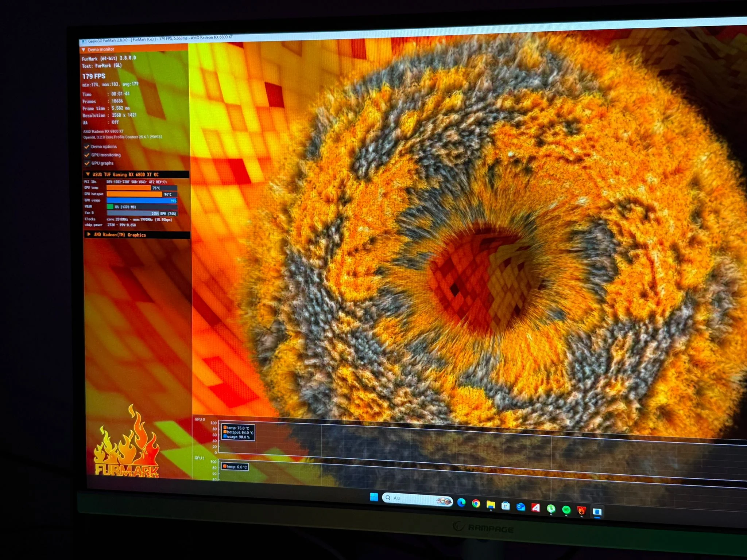This screenshot has height=560, width=747.
Task: Click the Ara search box in taskbar
Action: tap(412, 499)
